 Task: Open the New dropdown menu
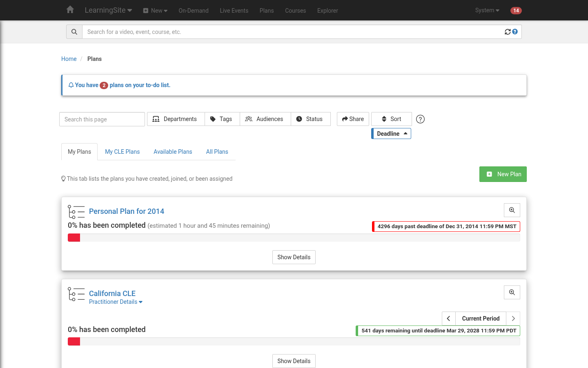(155, 11)
